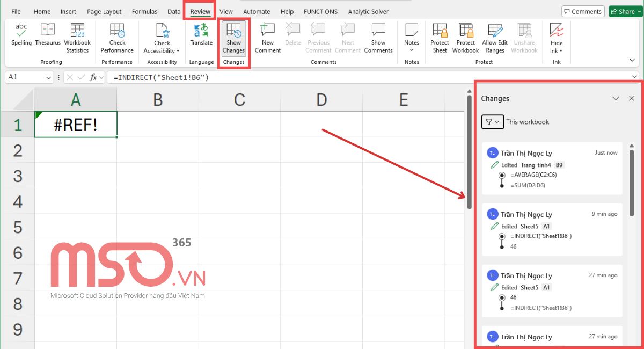Click the Share button
This screenshot has height=349, width=644.
tap(626, 11)
